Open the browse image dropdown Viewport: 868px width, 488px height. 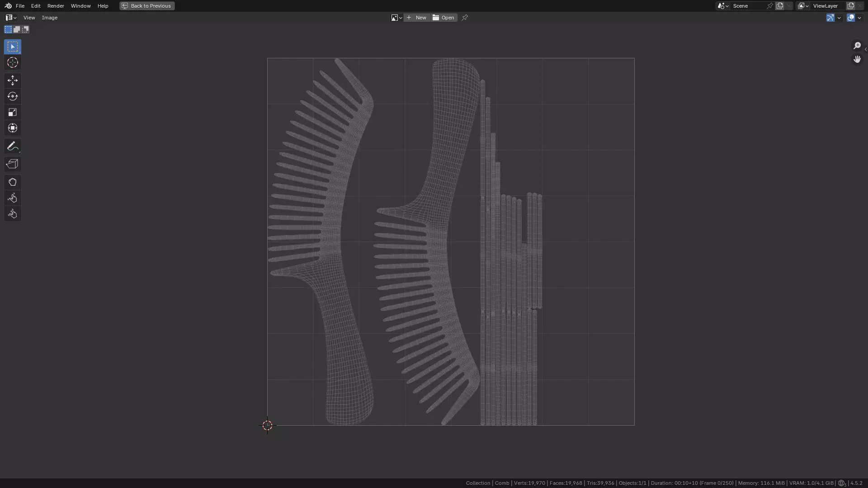(x=396, y=18)
